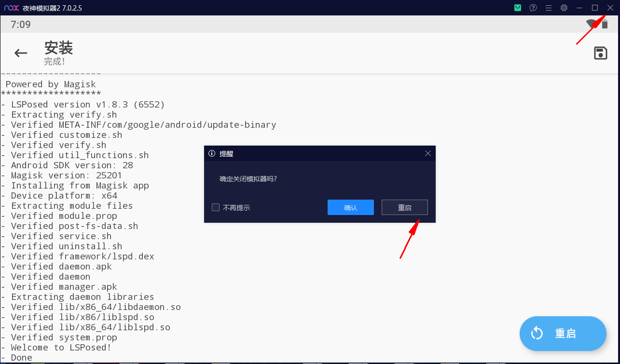Click the clock showing 7:09
This screenshot has height=364, width=620.
[x=21, y=25]
